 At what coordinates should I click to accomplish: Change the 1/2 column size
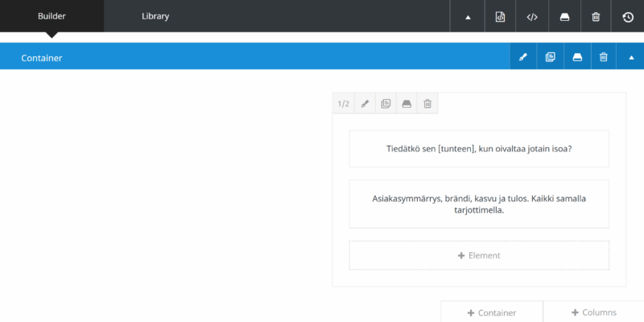344,104
